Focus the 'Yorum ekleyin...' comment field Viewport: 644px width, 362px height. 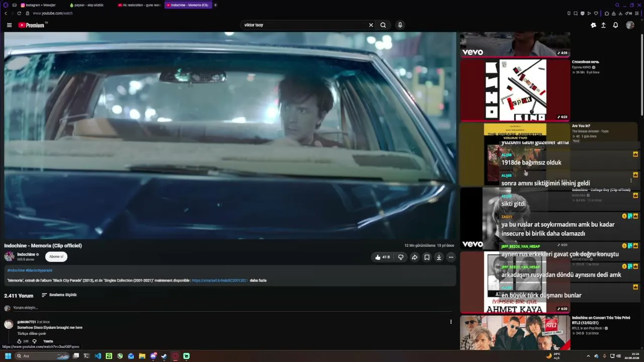click(231, 308)
